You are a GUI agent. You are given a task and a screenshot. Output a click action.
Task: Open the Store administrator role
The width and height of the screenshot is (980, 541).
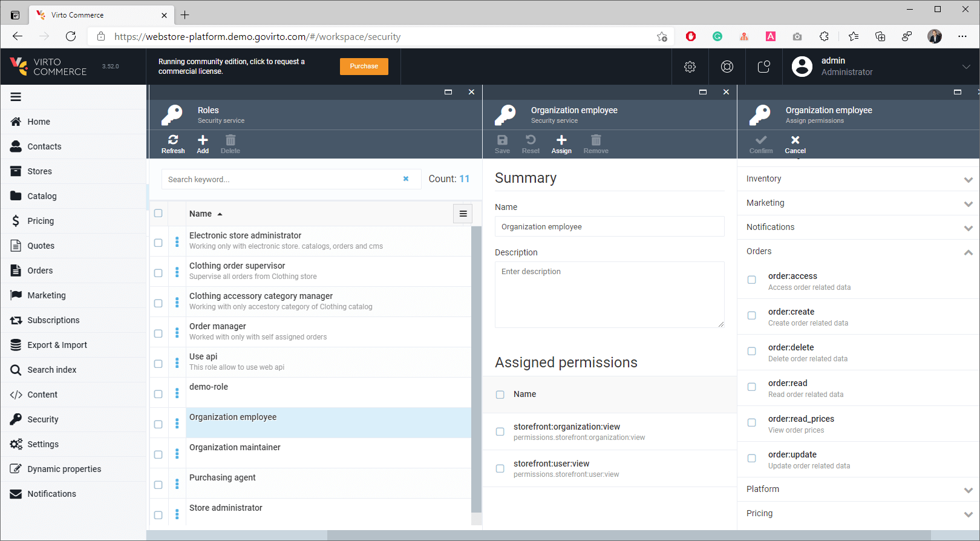226,508
